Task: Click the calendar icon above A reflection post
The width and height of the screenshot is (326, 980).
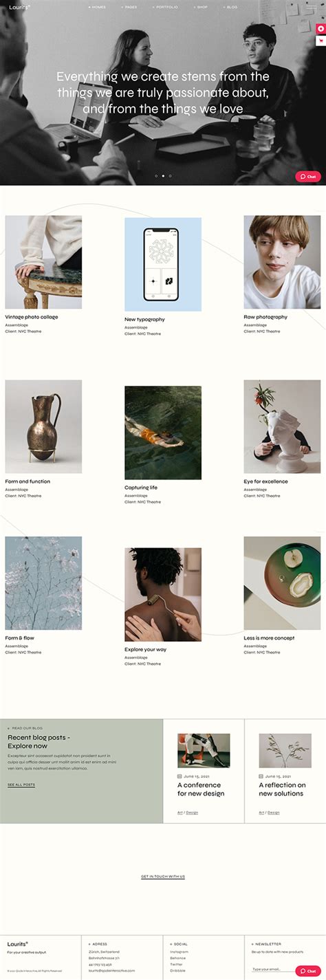Action: (x=261, y=776)
